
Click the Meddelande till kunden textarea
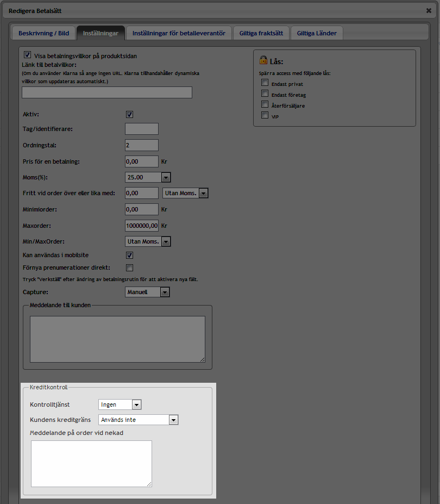(x=117, y=339)
